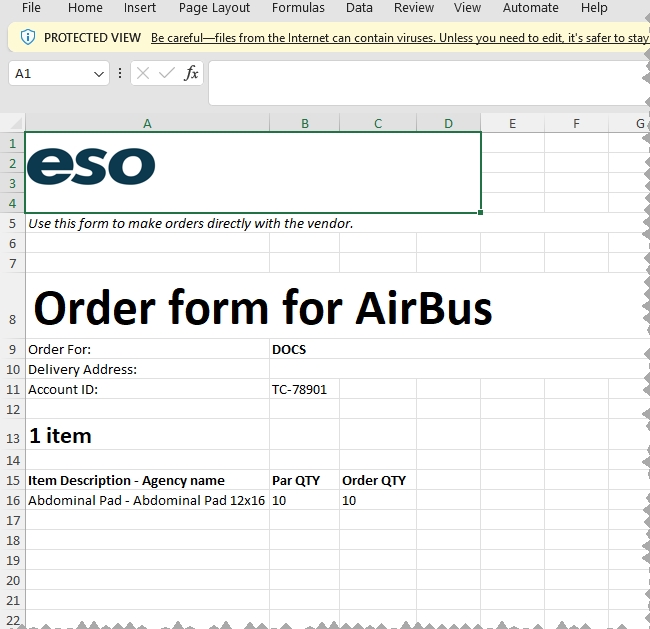
Task: Select the 'TC-78901' cell
Action: 305,389
